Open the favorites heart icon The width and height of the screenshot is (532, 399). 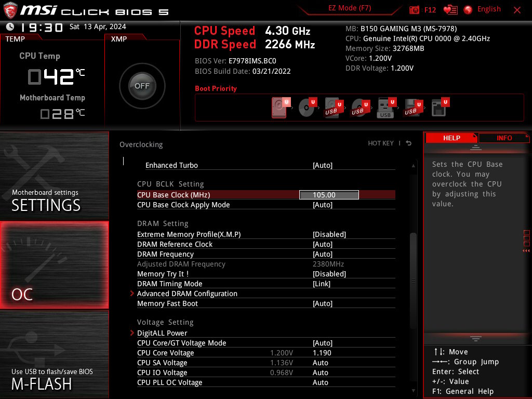point(450,10)
